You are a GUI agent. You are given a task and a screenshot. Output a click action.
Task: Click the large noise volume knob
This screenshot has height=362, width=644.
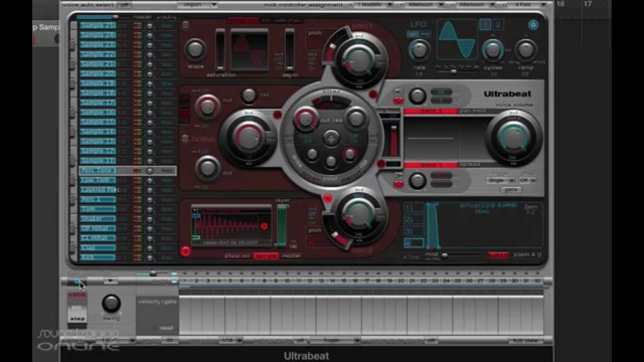[x=248, y=137]
